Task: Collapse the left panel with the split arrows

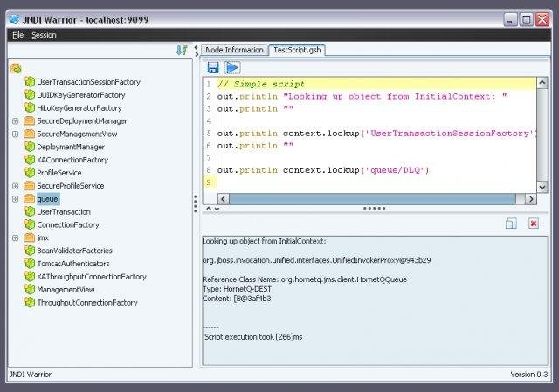Action: click(196, 51)
